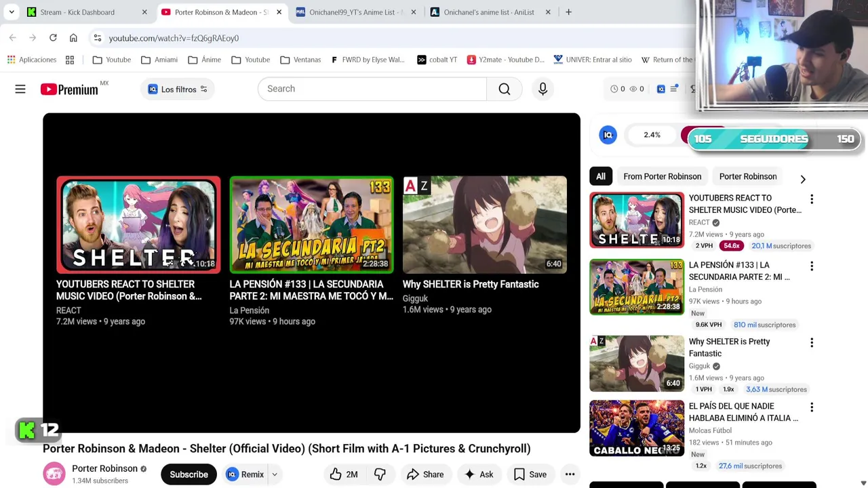The height and width of the screenshot is (488, 868).
Task: Open options for EL PAÍS DEL QUE NADIE sidebar video
Action: click(812, 407)
